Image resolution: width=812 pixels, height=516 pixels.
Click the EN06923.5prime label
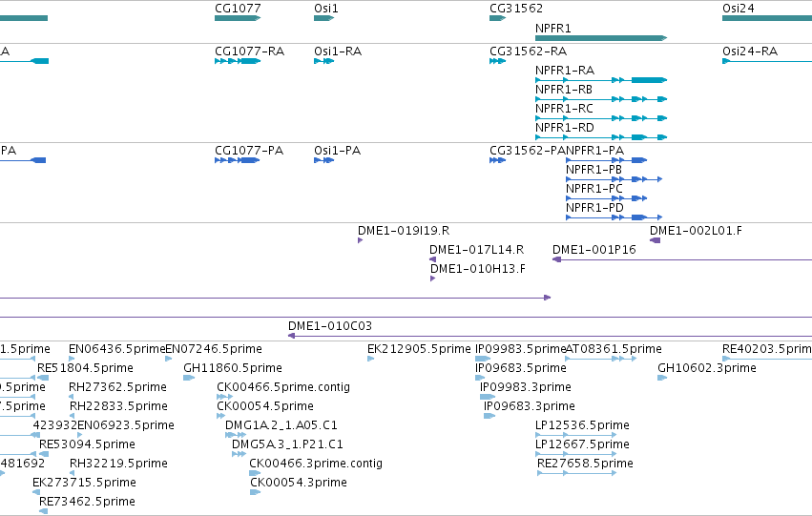click(126, 425)
